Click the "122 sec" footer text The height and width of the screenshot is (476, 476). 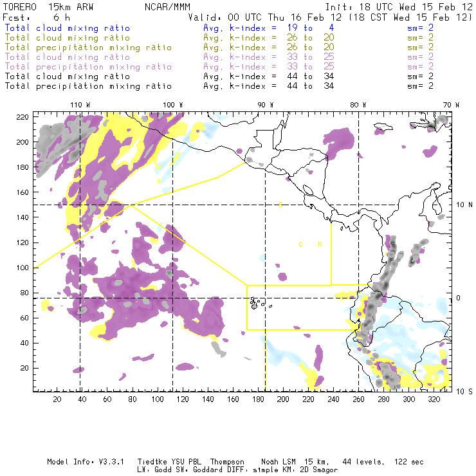coord(409,462)
